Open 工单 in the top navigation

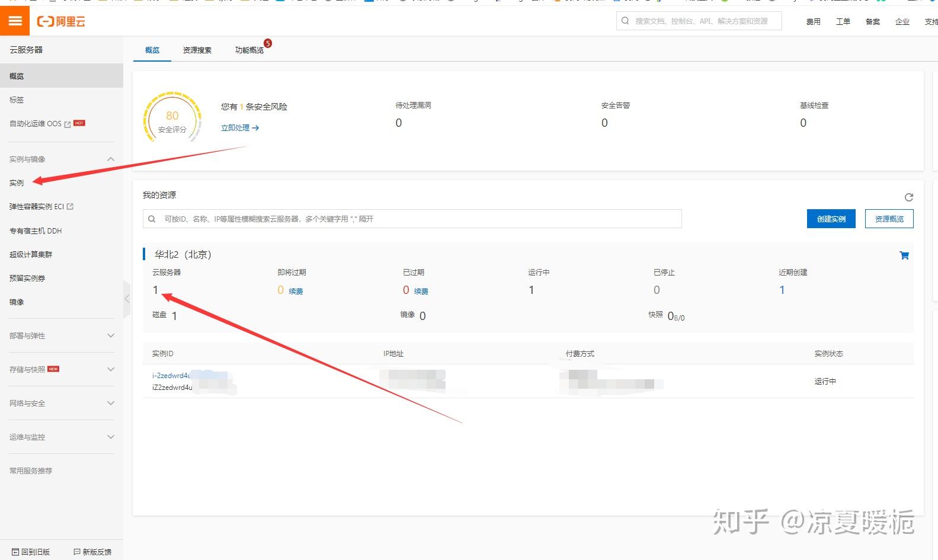coord(843,21)
